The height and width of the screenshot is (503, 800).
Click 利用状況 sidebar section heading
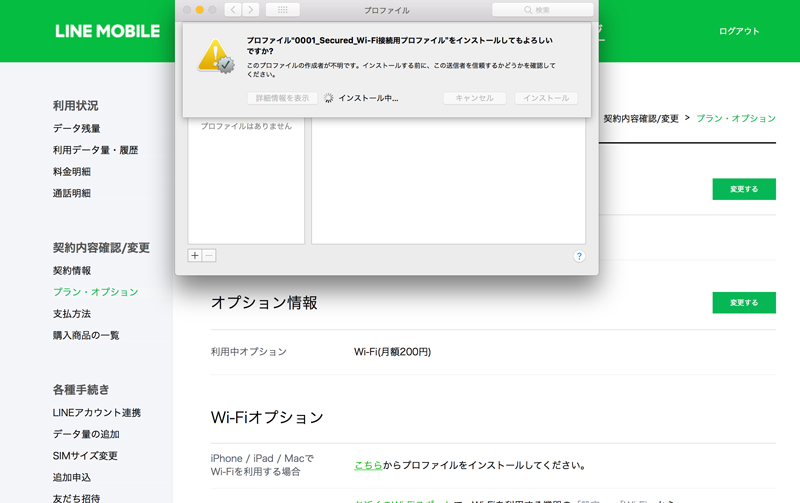point(76,106)
